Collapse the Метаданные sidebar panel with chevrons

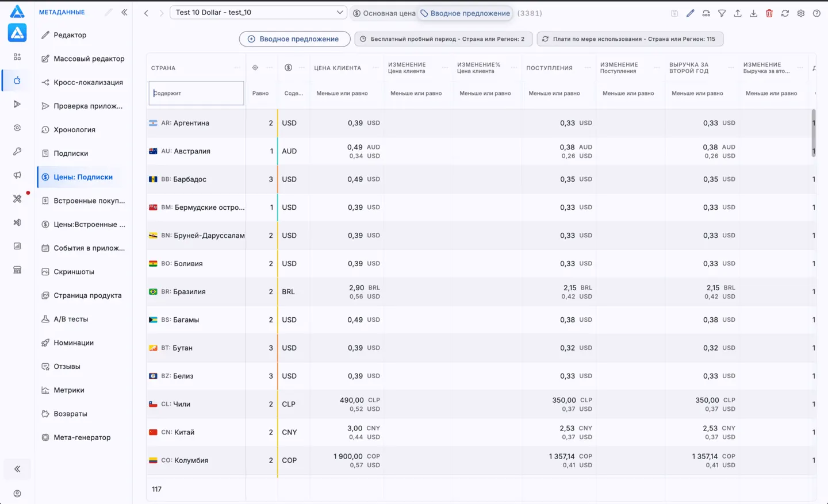(x=124, y=12)
